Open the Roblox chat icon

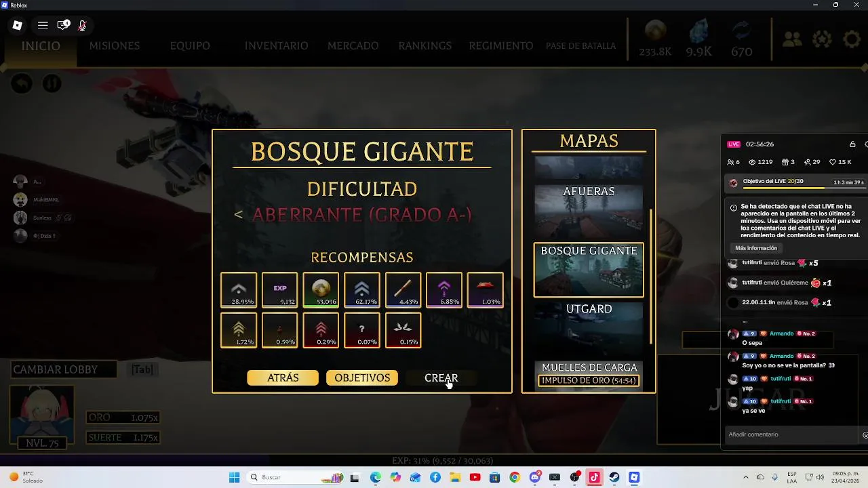click(63, 25)
